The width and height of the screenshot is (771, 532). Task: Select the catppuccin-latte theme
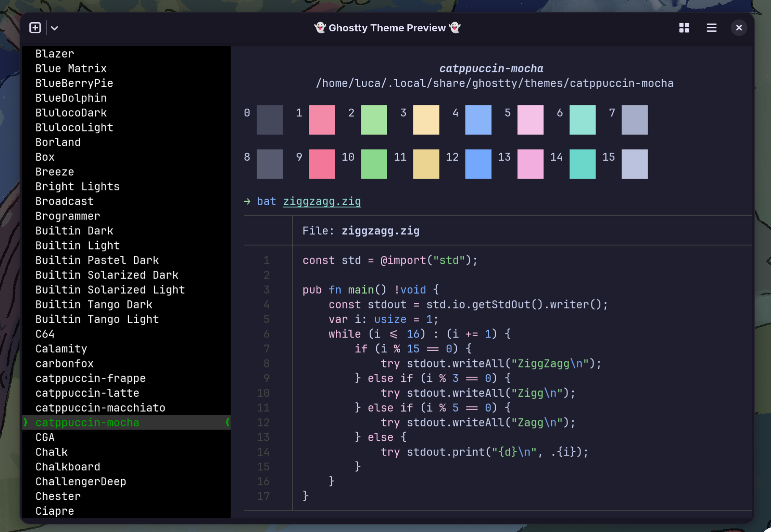(x=126, y=393)
